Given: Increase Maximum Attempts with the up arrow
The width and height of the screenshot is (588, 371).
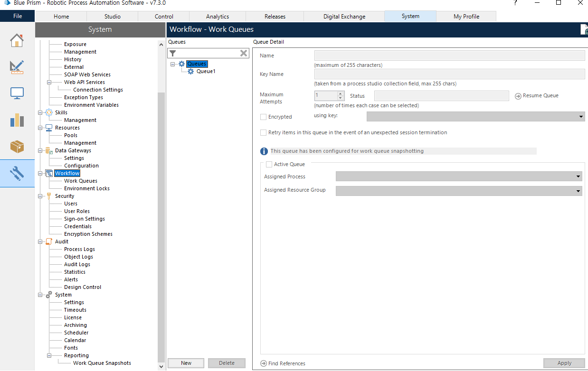Looking at the screenshot, I should click(x=340, y=93).
